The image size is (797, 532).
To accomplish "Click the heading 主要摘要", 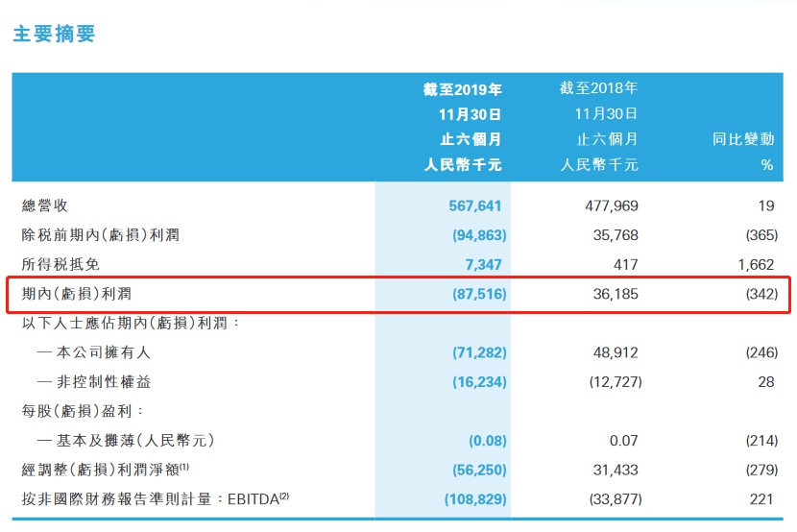I will click(x=54, y=34).
